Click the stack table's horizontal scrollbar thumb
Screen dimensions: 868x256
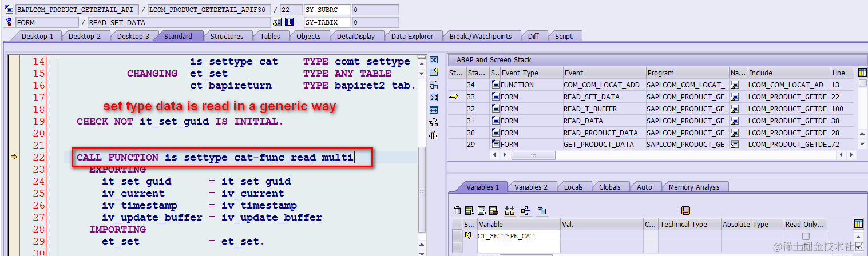(533, 155)
